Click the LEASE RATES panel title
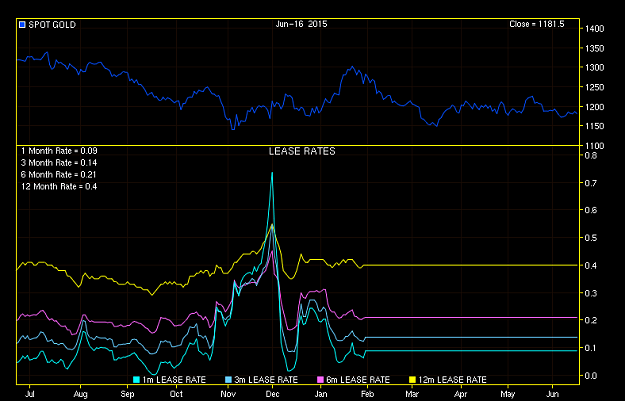This screenshot has height=401, width=625. [302, 151]
